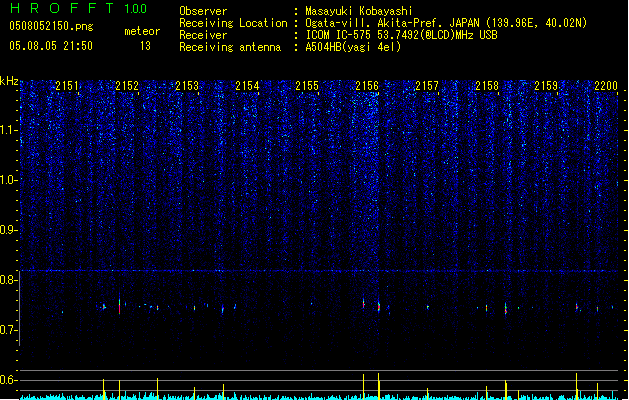
Task: Click the 1.0 kHz axis label
Action: coord(9,180)
